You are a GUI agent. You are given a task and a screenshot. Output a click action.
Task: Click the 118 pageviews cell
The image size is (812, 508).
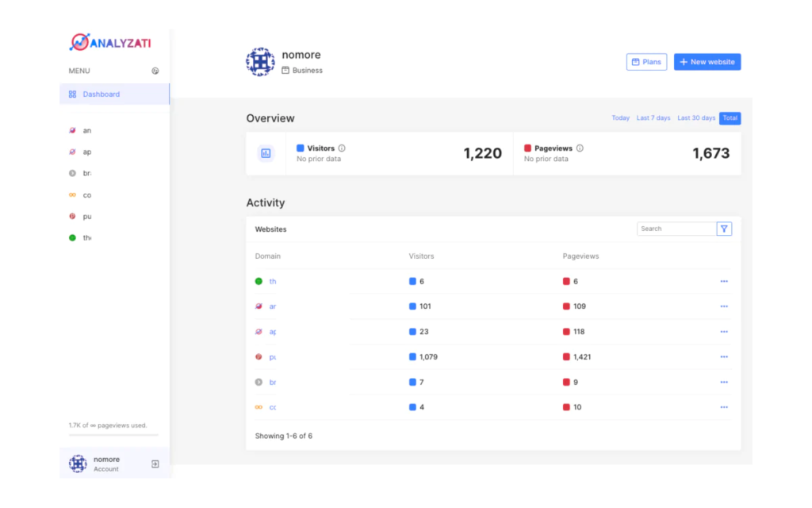574,332
